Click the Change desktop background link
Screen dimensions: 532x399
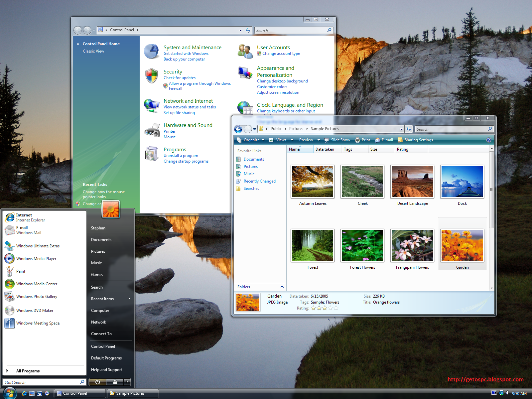click(282, 81)
